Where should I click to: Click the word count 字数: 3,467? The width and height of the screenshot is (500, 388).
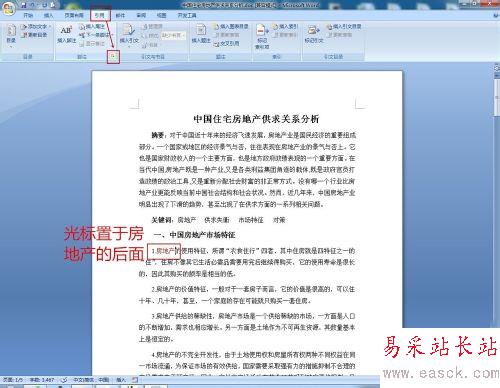pos(42,380)
